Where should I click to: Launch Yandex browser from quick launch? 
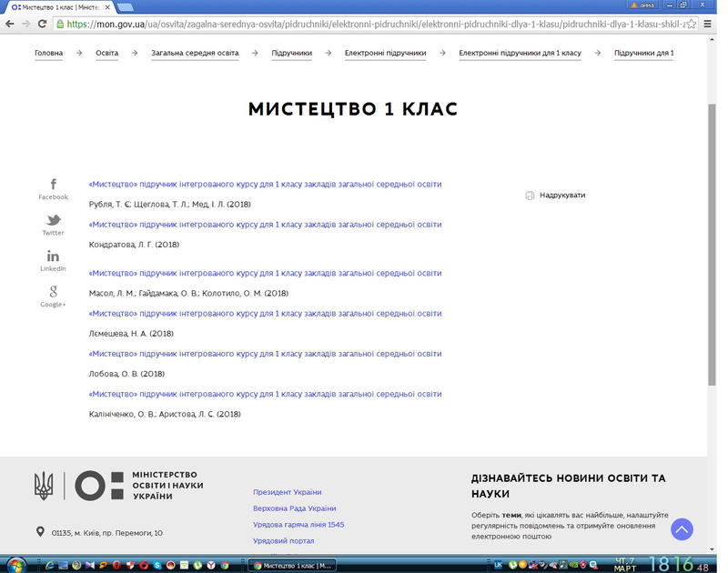pos(211,565)
